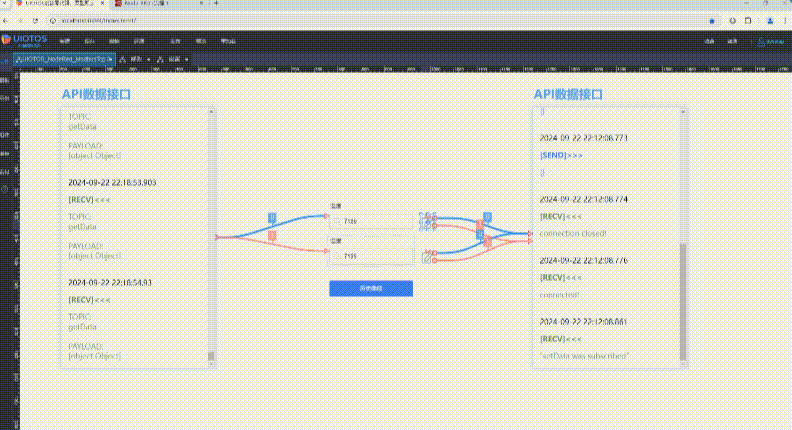
Task: Click the right panel scrollbar thumb
Action: (x=683, y=302)
